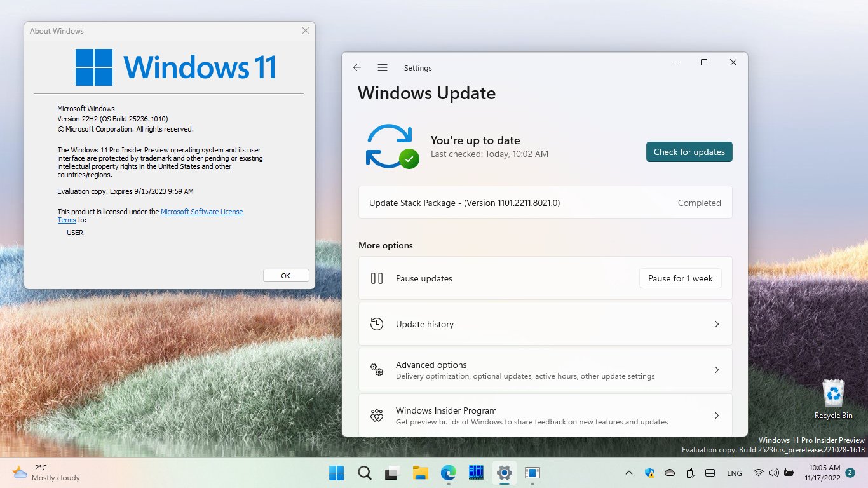Click the Update Stack Package entry
This screenshot has height=488, width=868.
click(x=545, y=203)
